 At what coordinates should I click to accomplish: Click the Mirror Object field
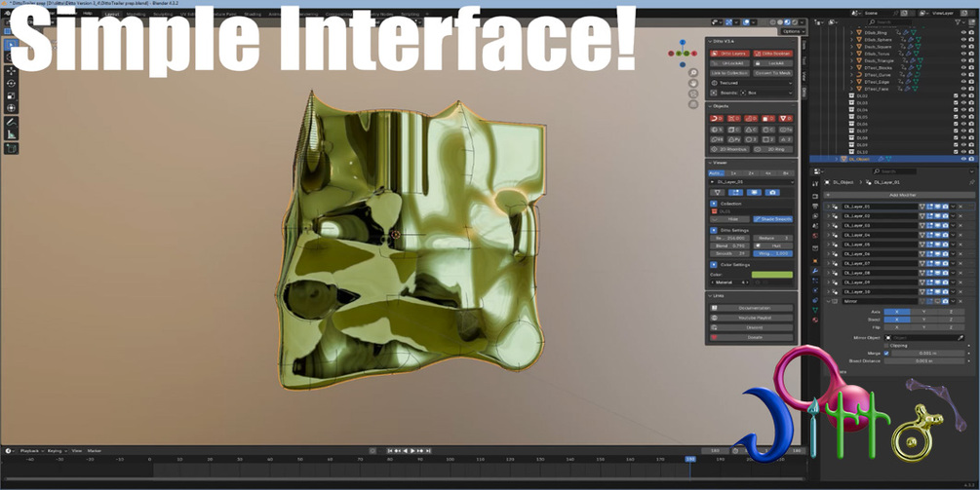(x=923, y=338)
